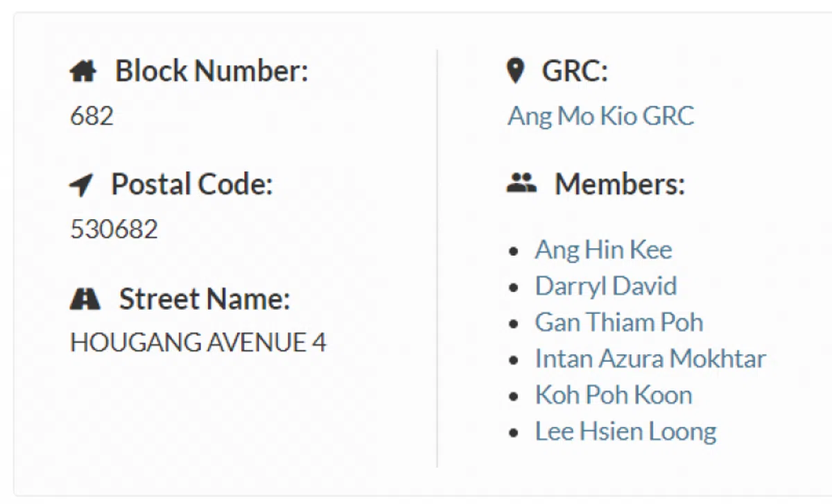This screenshot has height=504, width=832.
Task: Click the Street Name heading
Action: point(205,299)
